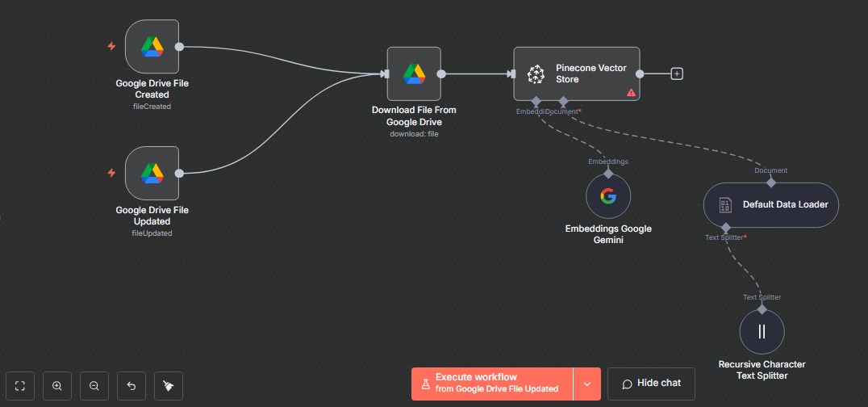Click the reset zoom arrow button

pos(131,385)
